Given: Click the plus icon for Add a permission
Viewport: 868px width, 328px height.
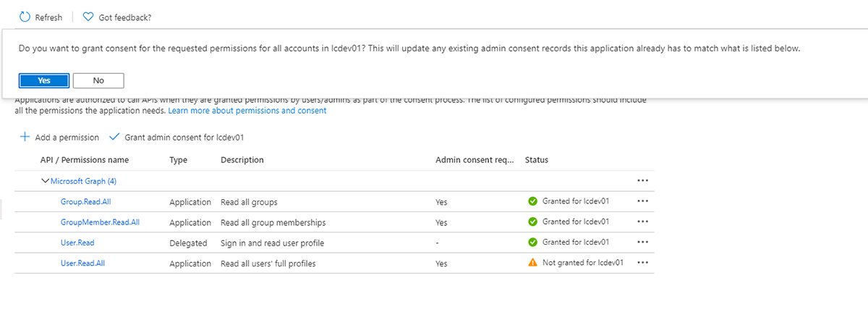Looking at the screenshot, I should [x=25, y=137].
